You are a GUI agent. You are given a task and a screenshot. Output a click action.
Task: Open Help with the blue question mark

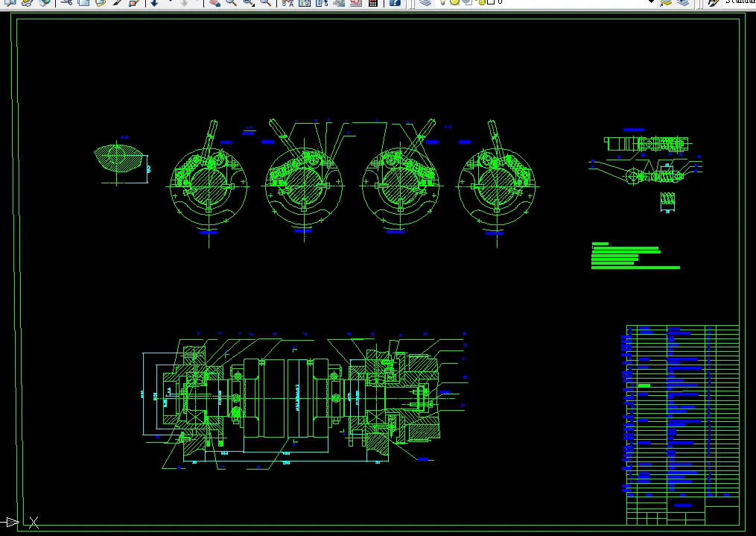tap(395, 2)
